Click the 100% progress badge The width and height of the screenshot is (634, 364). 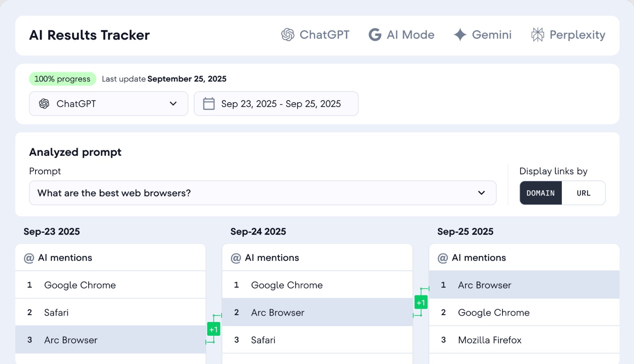pyautogui.click(x=62, y=79)
